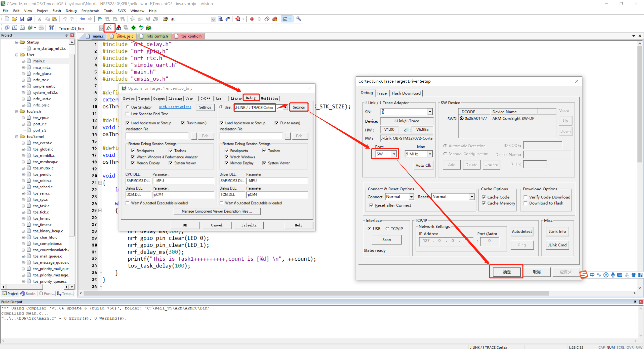Click the Scan button

click(386, 239)
